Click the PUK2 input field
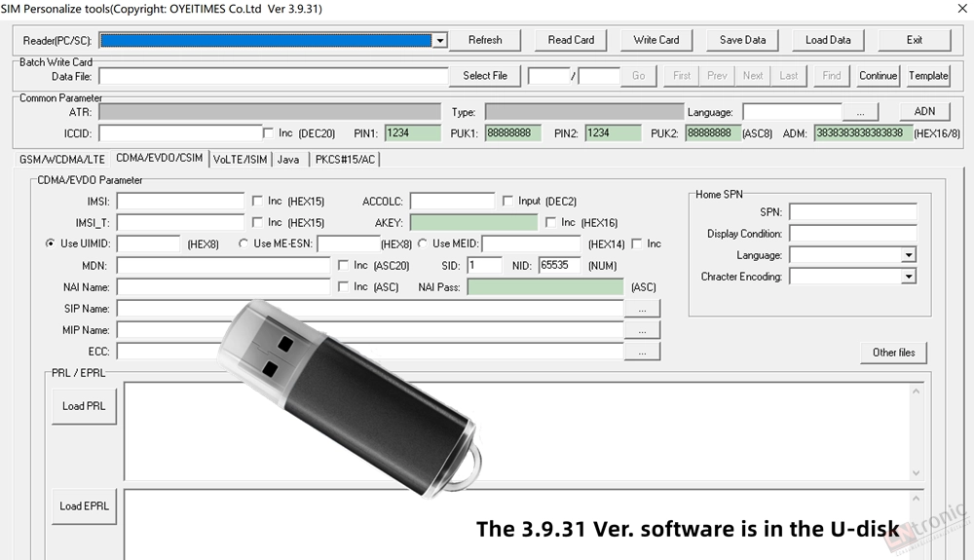This screenshot has width=974, height=560. 713,133
